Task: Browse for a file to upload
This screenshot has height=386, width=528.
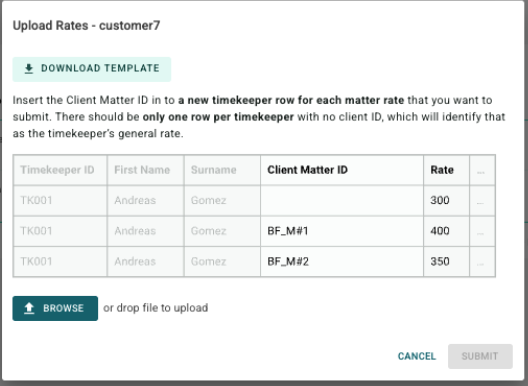Action: click(x=55, y=308)
